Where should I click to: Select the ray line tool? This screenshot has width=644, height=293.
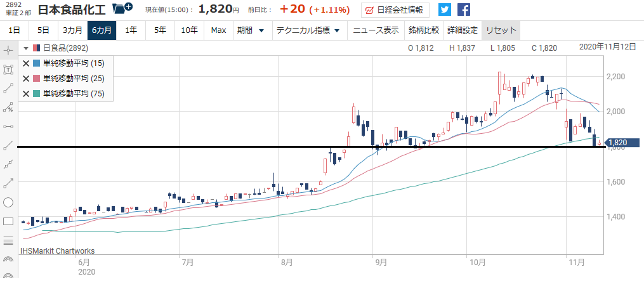[x=8, y=145]
